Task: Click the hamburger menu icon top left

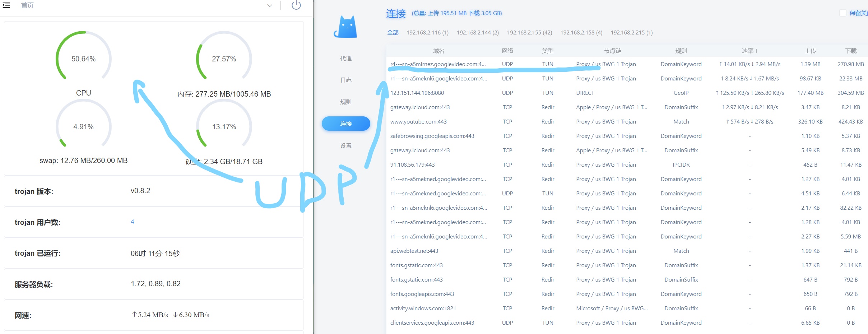Action: [x=6, y=5]
